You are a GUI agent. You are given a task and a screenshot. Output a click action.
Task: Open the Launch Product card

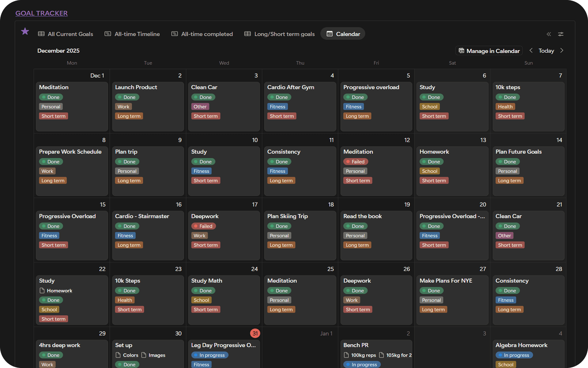tap(136, 87)
